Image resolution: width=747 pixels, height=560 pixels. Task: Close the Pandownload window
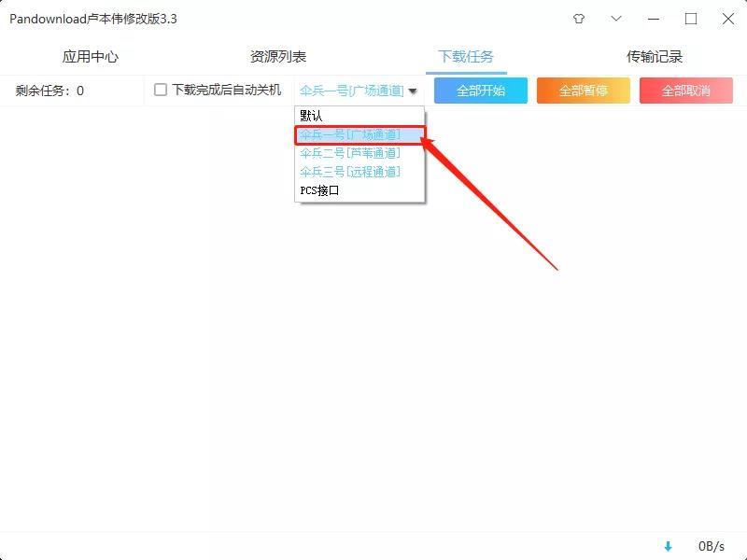(x=728, y=19)
